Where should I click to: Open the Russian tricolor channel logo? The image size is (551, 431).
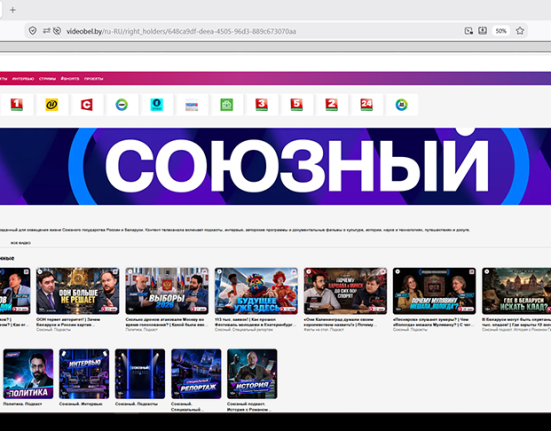pos(192,105)
